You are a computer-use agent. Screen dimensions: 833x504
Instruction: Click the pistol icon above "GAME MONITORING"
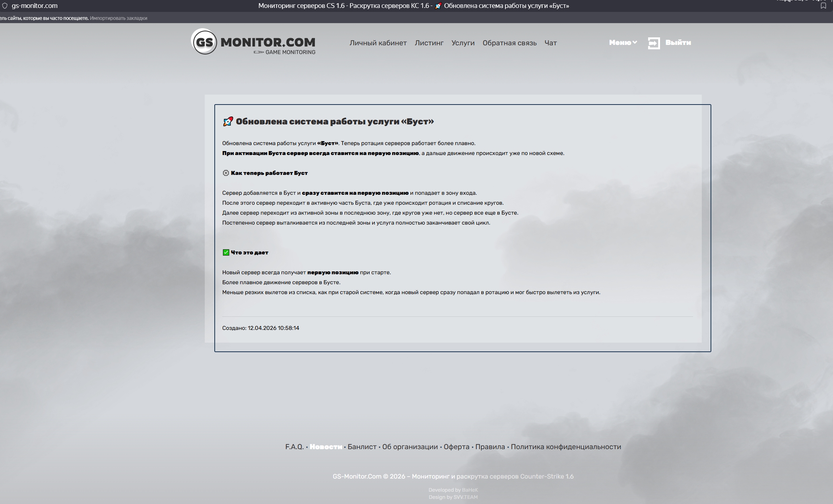[259, 52]
